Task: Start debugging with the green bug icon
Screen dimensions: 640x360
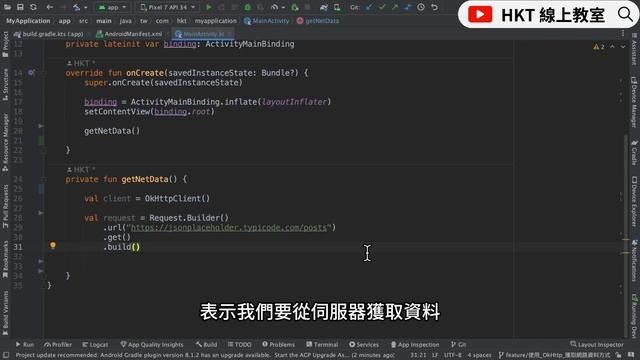Action: pyautogui.click(x=248, y=7)
